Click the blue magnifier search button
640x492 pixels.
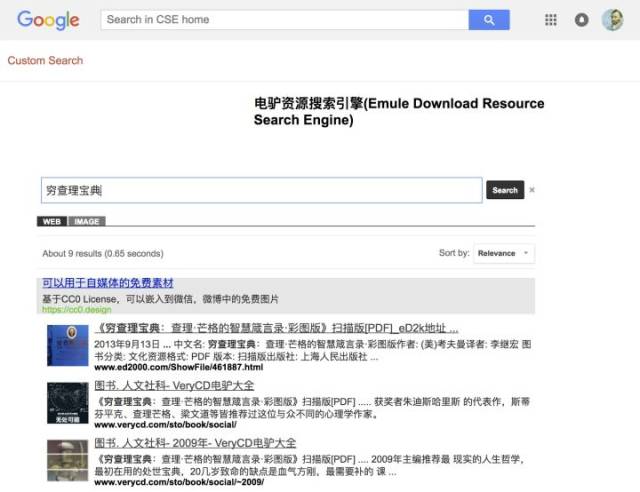(x=489, y=20)
